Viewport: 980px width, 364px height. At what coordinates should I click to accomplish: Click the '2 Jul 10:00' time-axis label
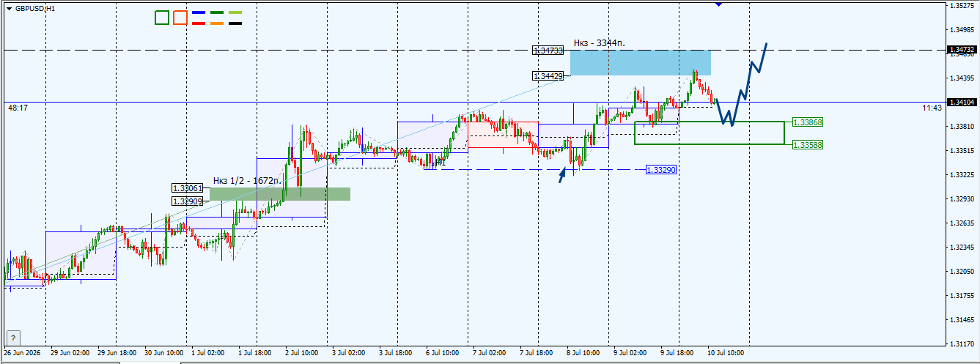(x=301, y=353)
